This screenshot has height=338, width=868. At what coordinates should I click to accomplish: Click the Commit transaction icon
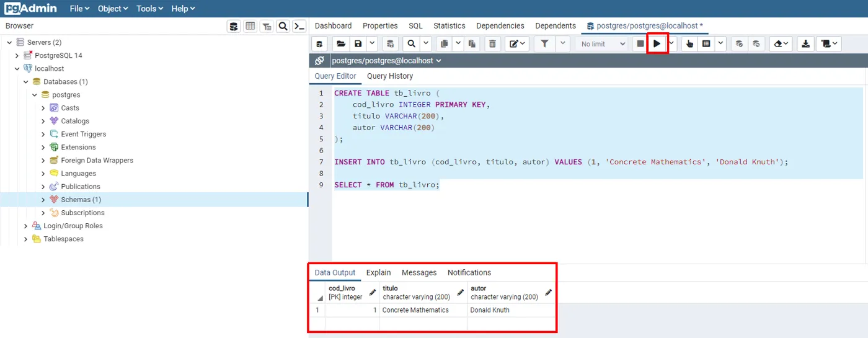pos(739,44)
